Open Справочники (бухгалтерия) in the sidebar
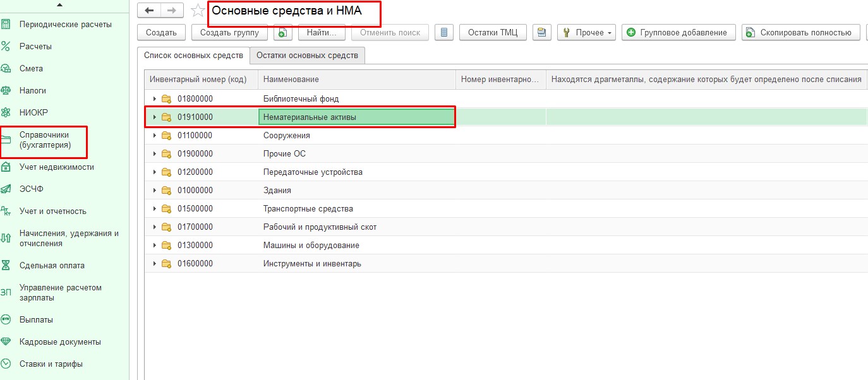 (x=45, y=140)
